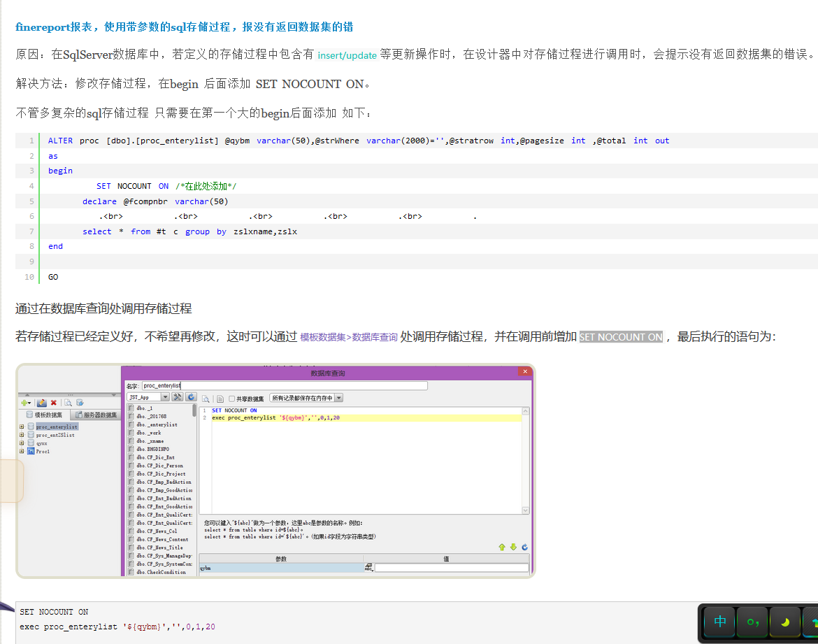Open the finereport报表 article title link
The height and width of the screenshot is (644, 818).
(184, 27)
